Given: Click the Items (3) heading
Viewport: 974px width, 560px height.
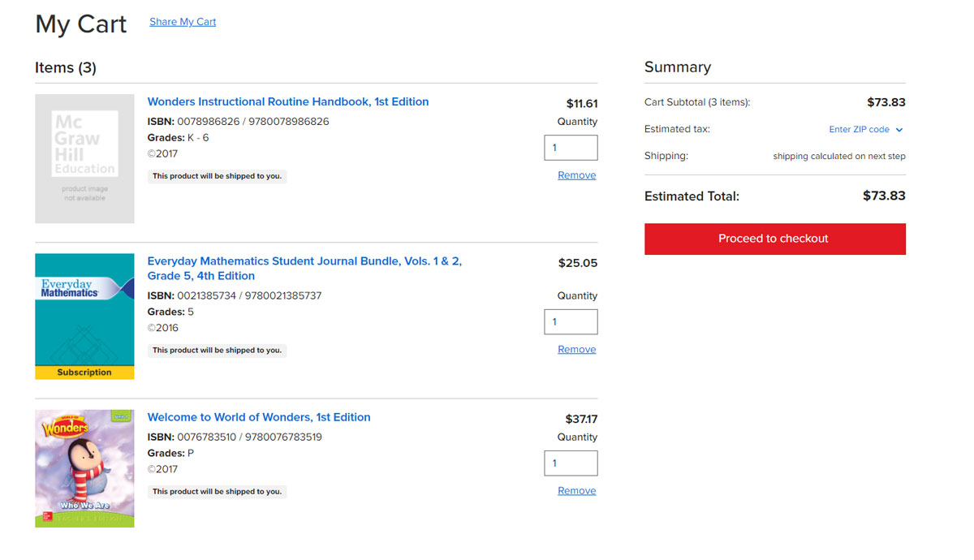Looking at the screenshot, I should 65,67.
